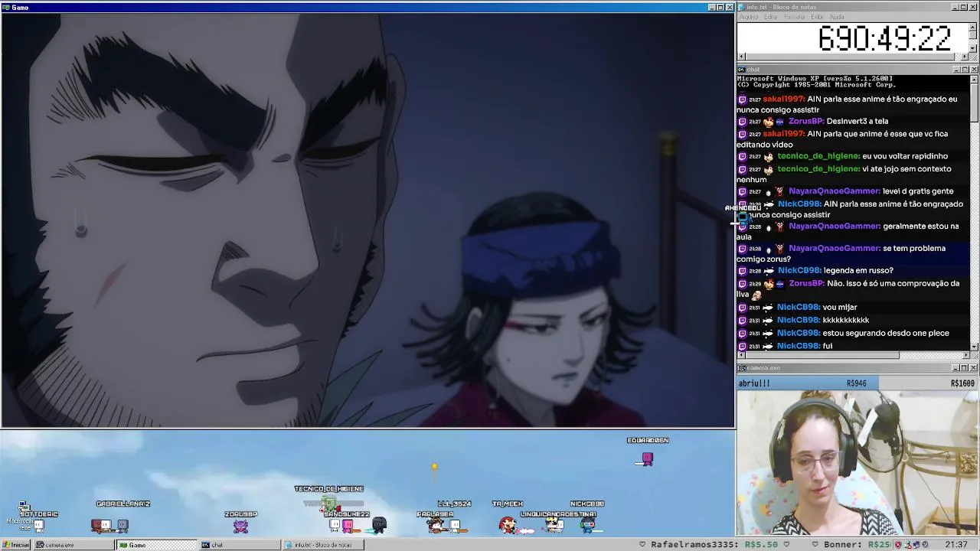Click the ZORUSBP purple character sprite
The width and height of the screenshot is (980, 551).
pyautogui.click(x=241, y=526)
